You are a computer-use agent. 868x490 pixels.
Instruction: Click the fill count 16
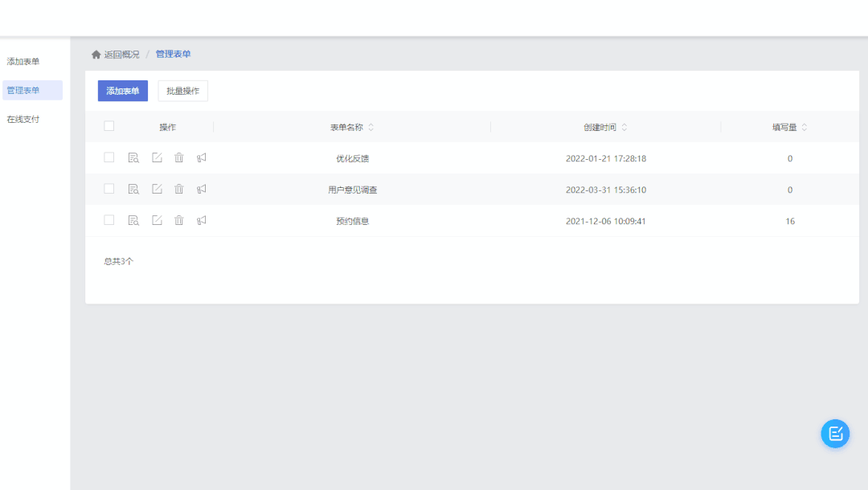pos(790,221)
